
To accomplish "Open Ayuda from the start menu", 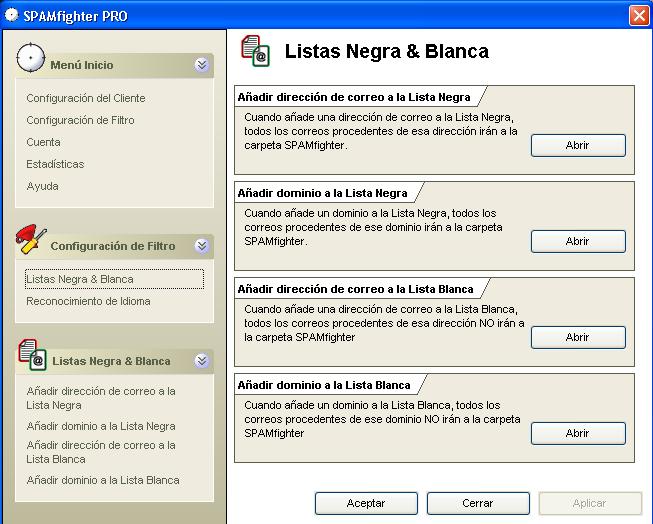I will 42,186.
